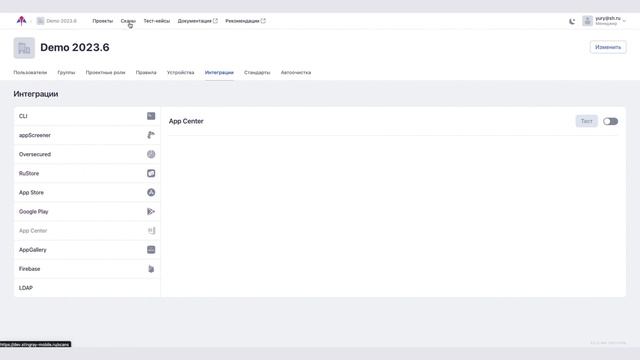
Task: Click the Изменить button
Action: coord(608,47)
